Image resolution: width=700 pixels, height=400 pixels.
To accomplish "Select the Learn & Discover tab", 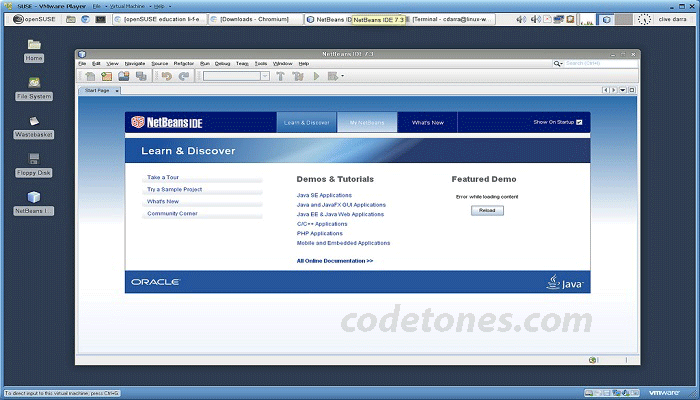I will [x=306, y=122].
